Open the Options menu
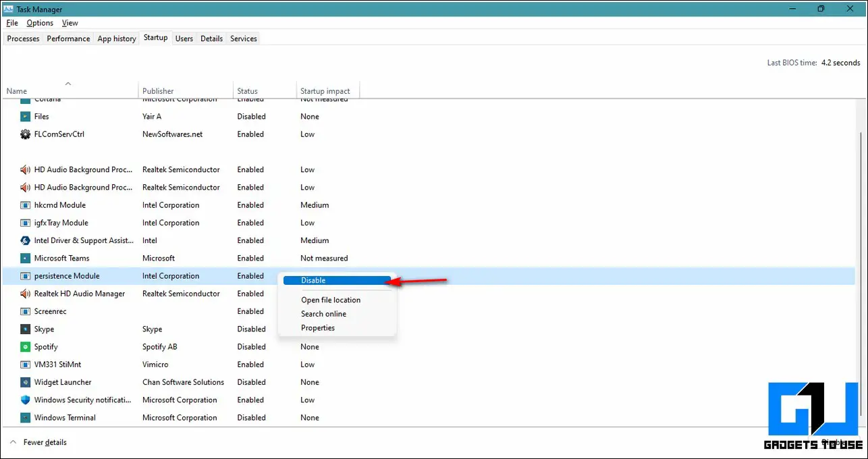 pyautogui.click(x=40, y=23)
